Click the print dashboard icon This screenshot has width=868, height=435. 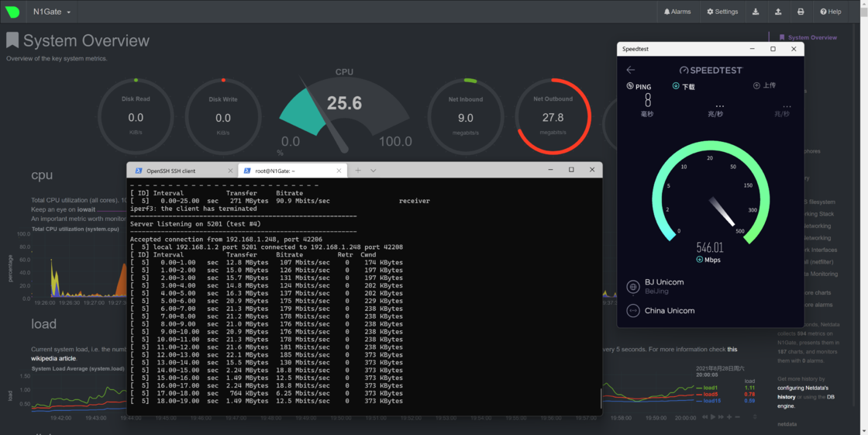(801, 12)
